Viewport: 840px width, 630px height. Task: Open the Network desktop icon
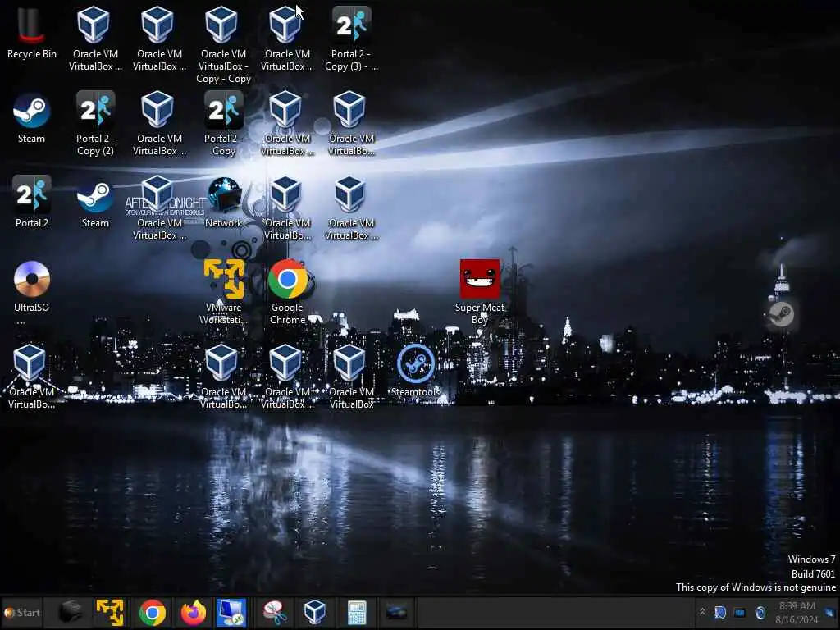[223, 202]
